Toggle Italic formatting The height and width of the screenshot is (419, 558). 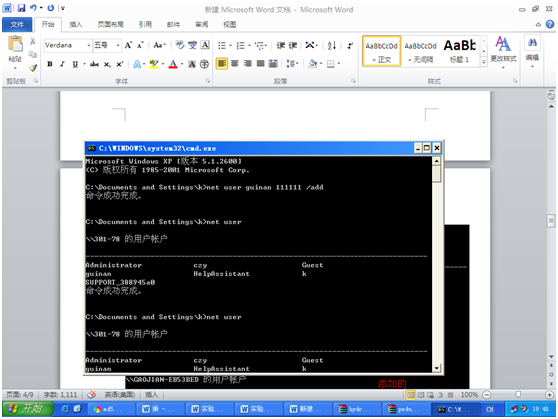click(62, 64)
